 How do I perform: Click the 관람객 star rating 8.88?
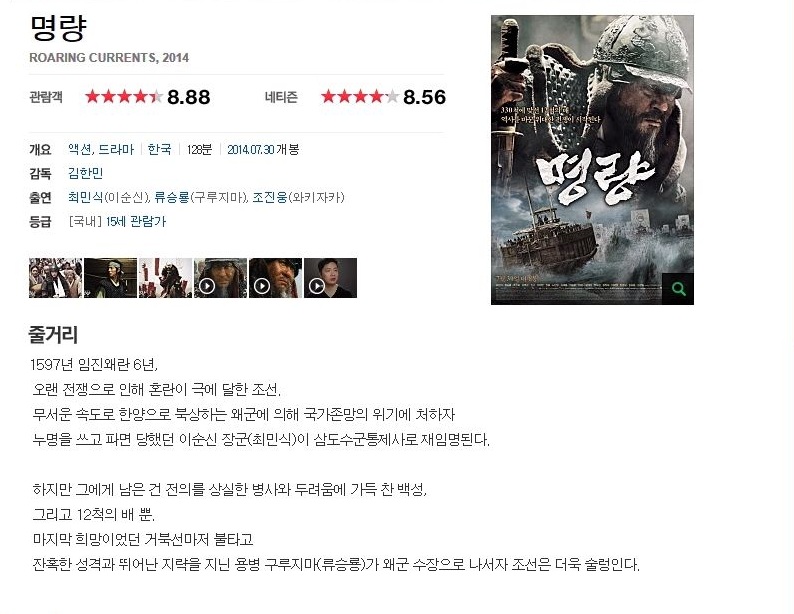pos(147,97)
